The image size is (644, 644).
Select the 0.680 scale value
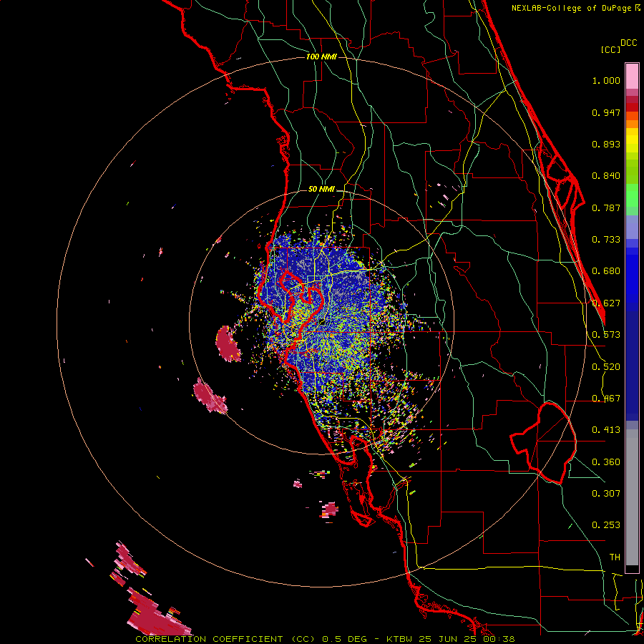pyautogui.click(x=606, y=271)
